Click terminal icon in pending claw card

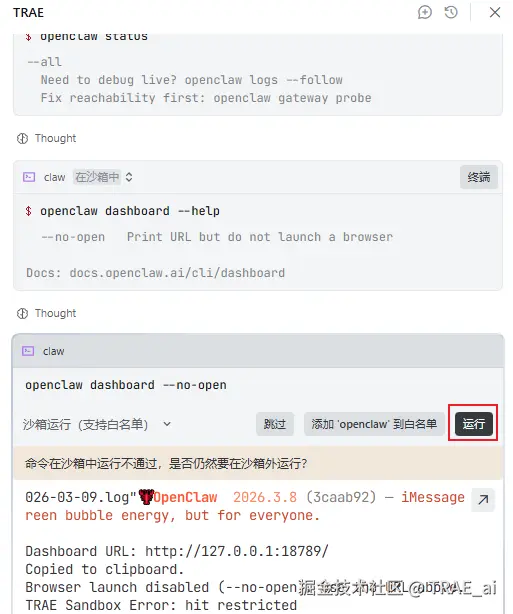[28, 351]
